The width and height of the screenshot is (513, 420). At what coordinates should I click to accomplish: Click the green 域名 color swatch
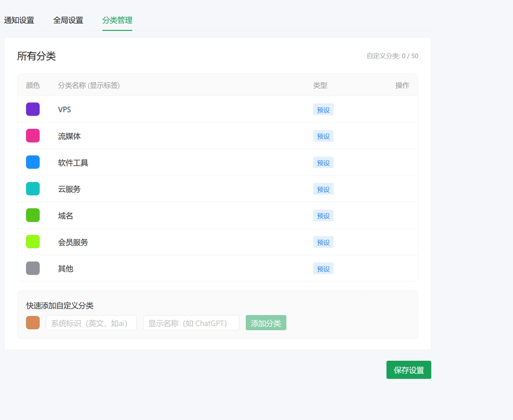tap(33, 215)
